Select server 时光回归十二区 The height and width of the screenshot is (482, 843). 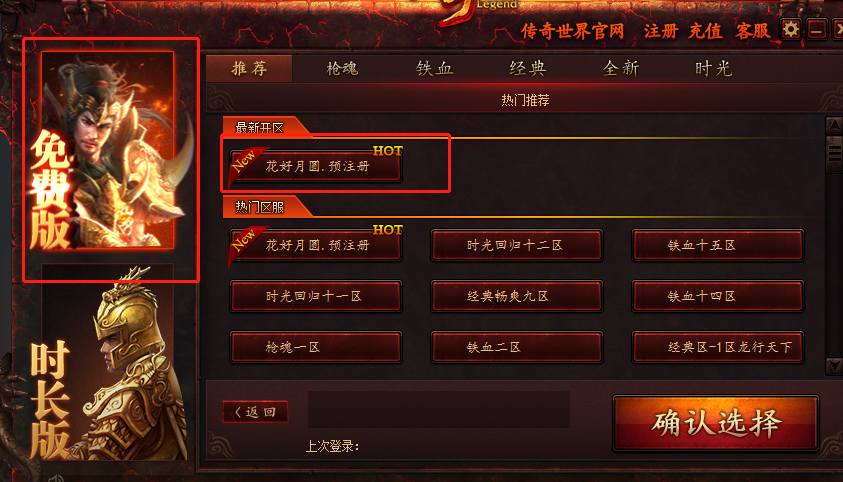tap(516, 246)
